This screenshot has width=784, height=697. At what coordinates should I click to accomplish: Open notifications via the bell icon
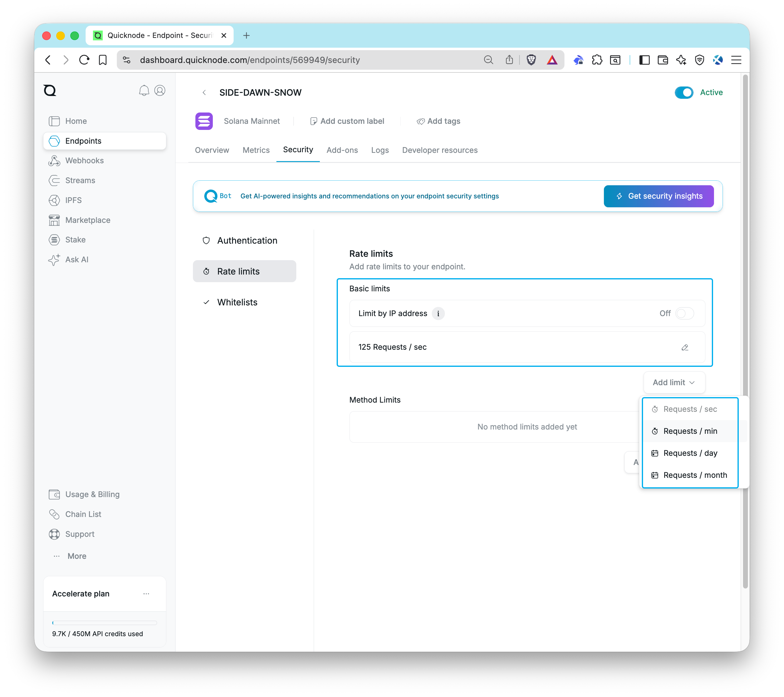pyautogui.click(x=144, y=91)
